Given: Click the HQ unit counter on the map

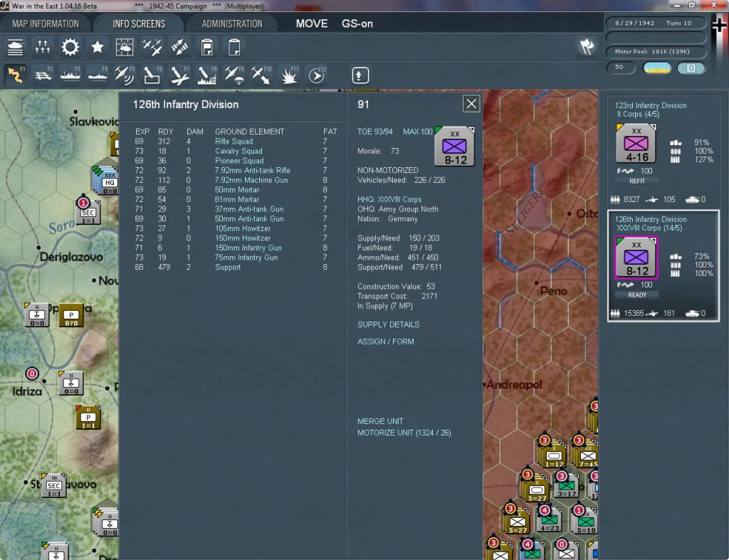Looking at the screenshot, I should click(x=106, y=181).
